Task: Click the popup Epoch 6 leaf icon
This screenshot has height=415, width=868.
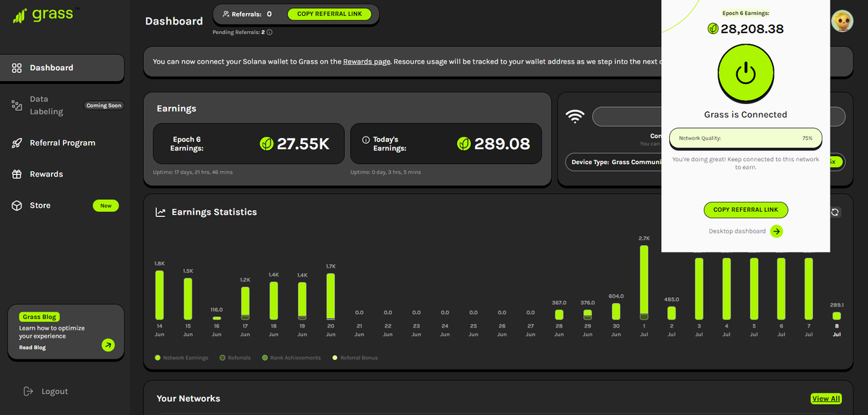Action: 713,29
